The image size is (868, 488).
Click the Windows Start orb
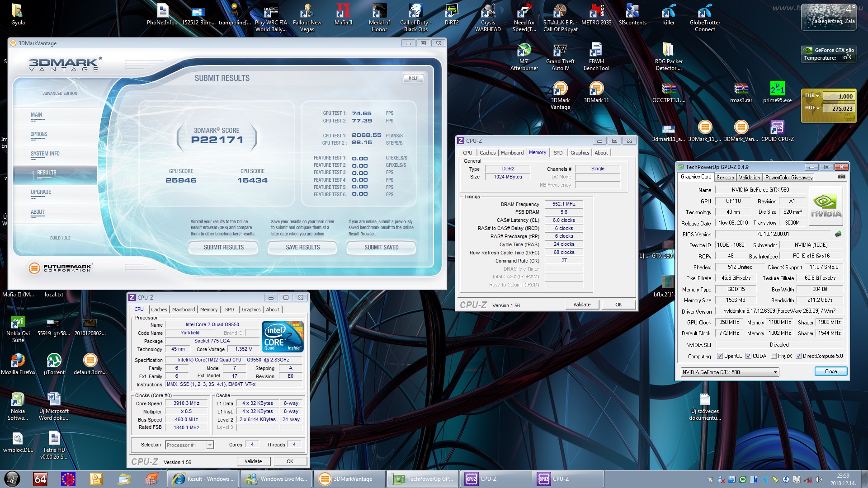point(12,479)
